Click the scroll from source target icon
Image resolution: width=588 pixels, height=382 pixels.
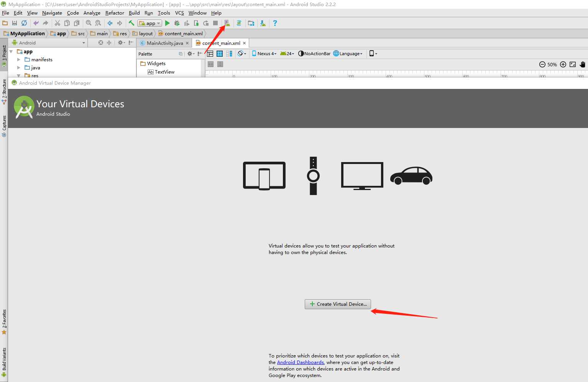click(x=101, y=43)
